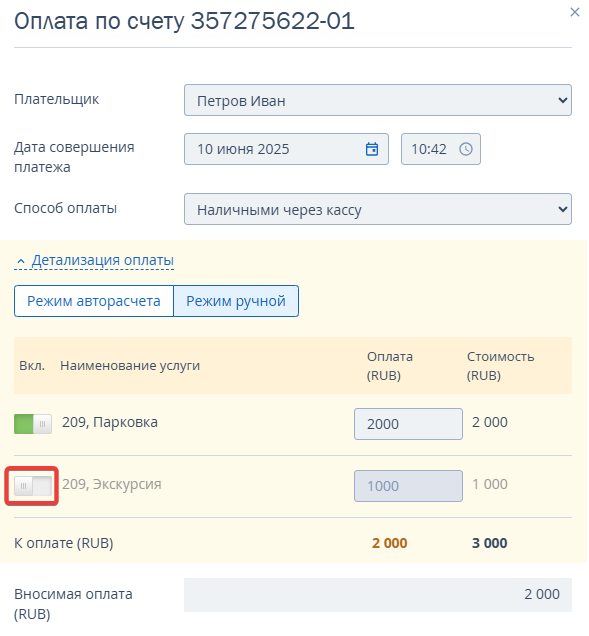
Task: Click the Наименование услуги column header
Action: 130,365
